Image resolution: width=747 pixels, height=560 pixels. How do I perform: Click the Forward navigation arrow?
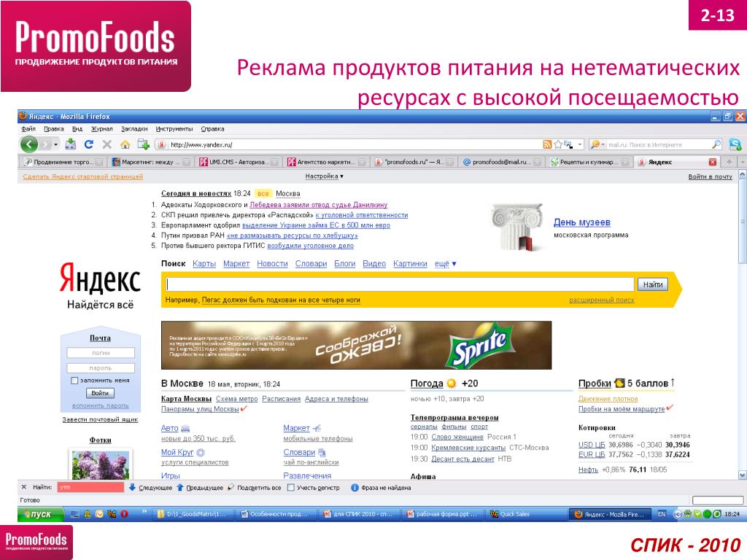[x=44, y=144]
